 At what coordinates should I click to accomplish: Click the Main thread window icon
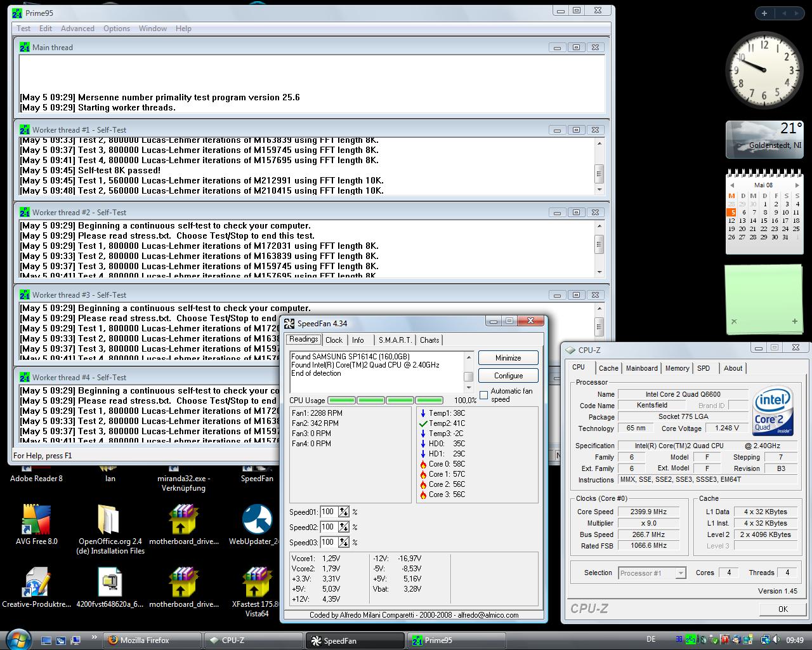coord(24,47)
